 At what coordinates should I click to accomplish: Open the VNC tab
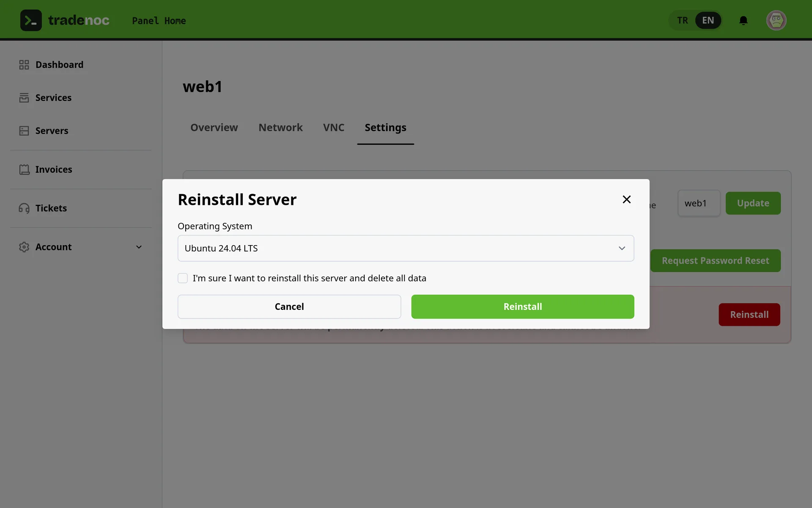coord(334,127)
